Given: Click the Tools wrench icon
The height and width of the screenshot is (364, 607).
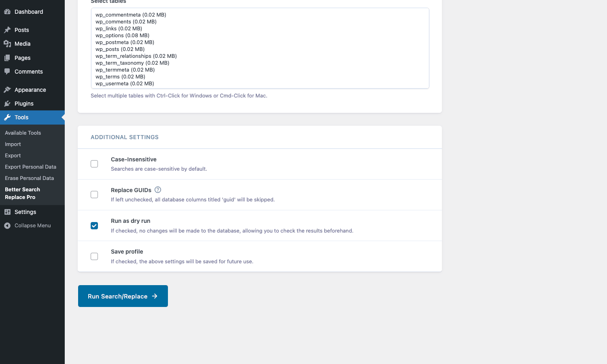Looking at the screenshot, I should (x=7, y=117).
